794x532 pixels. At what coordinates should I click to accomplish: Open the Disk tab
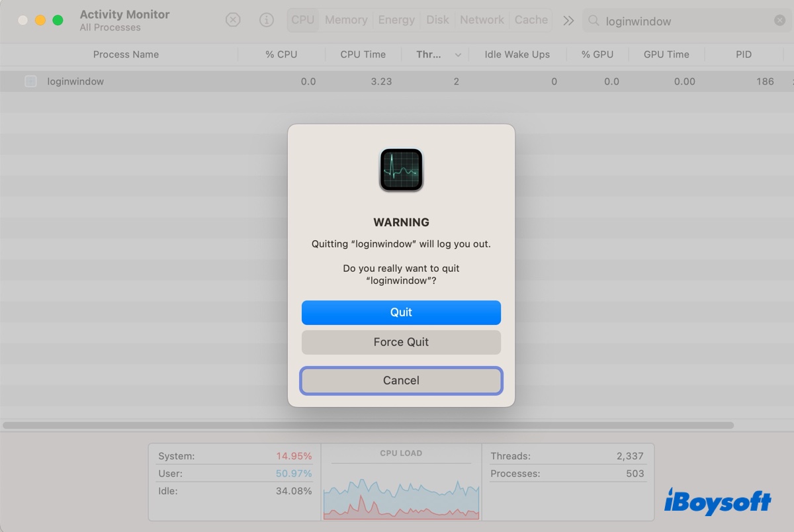tap(437, 20)
